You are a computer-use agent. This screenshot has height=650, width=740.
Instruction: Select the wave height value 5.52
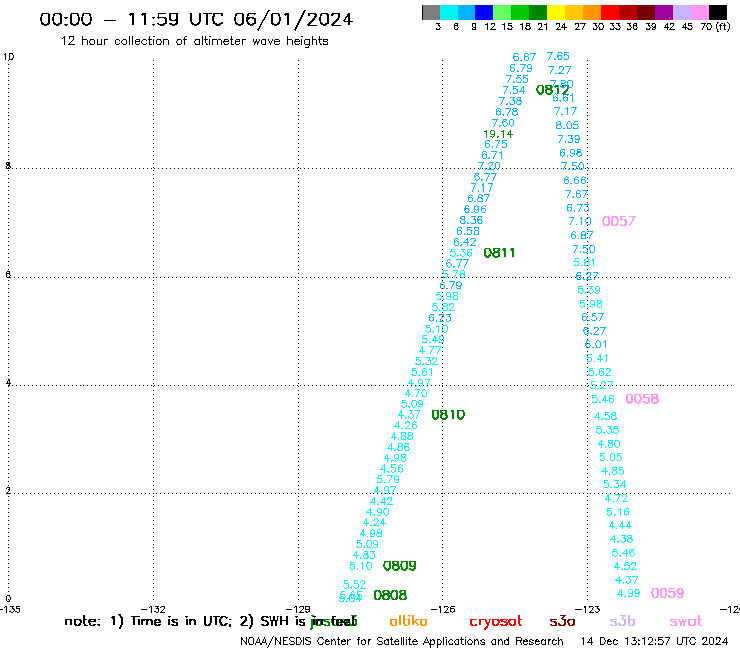[354, 584]
